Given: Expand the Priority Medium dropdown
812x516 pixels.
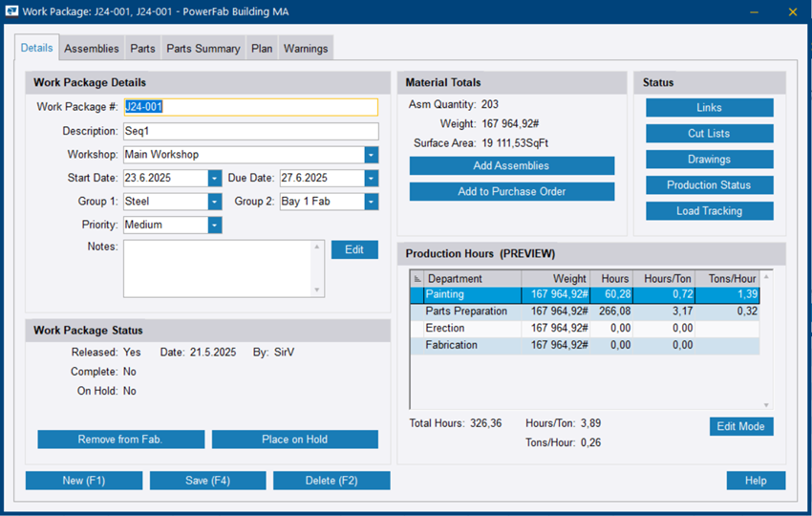Looking at the screenshot, I should (214, 226).
